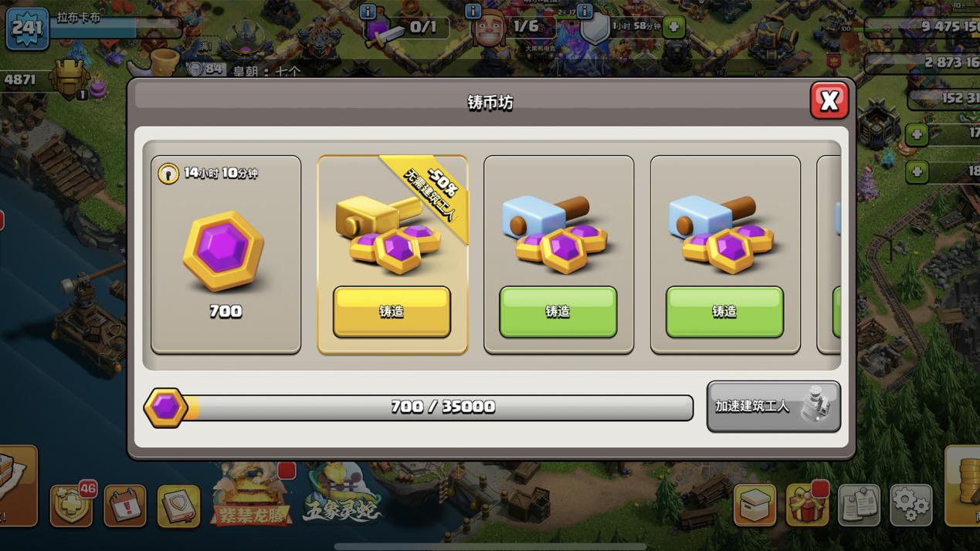Open the golden book shield icon
The width and height of the screenshot is (980, 551).
(x=178, y=506)
